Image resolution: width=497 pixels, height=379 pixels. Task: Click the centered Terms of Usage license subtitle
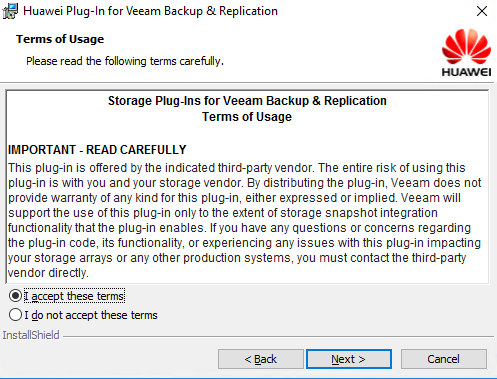point(247,117)
